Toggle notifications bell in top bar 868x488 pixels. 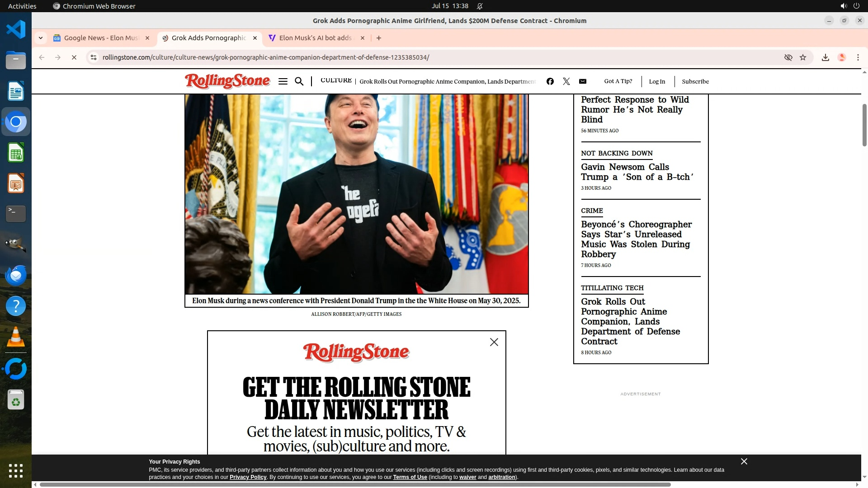point(480,6)
